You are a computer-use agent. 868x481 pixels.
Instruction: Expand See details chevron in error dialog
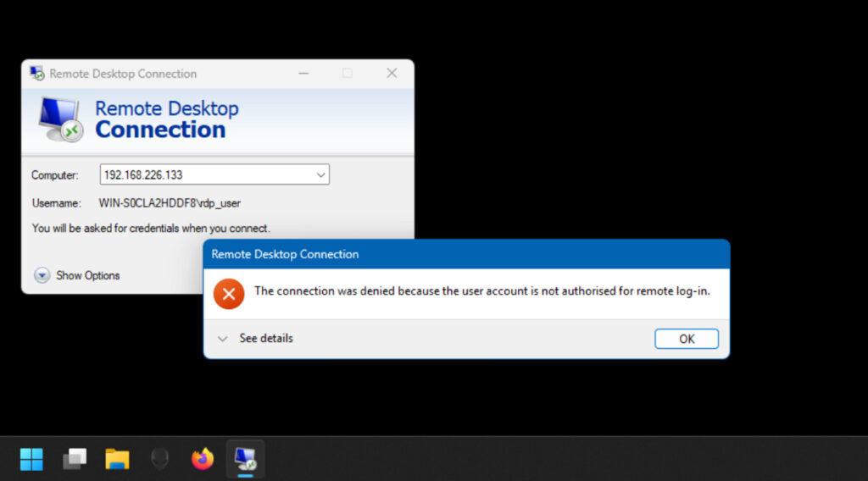point(223,339)
